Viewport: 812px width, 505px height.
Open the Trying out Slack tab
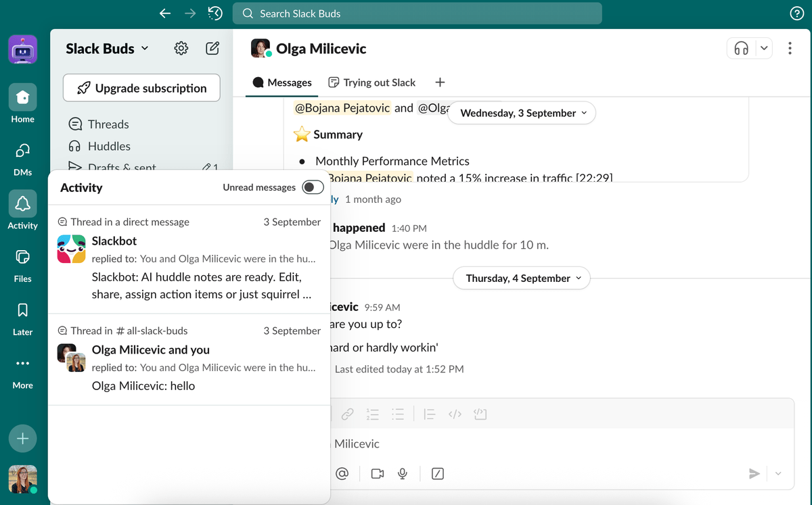(371, 82)
